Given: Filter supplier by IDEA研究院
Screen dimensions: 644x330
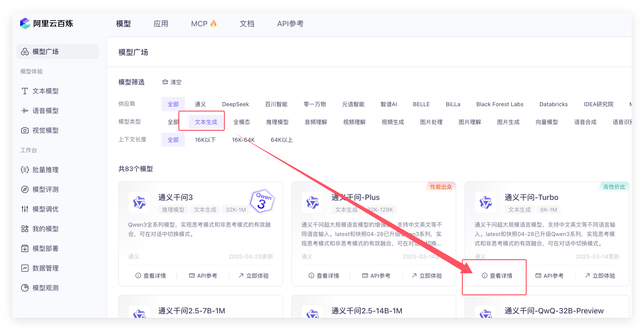Looking at the screenshot, I should (598, 104).
